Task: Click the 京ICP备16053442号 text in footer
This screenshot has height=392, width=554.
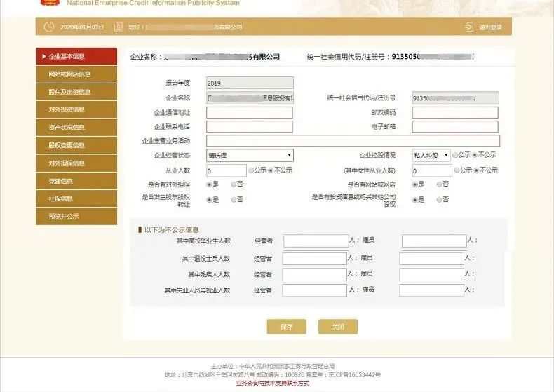Action: pyautogui.click(x=355, y=374)
